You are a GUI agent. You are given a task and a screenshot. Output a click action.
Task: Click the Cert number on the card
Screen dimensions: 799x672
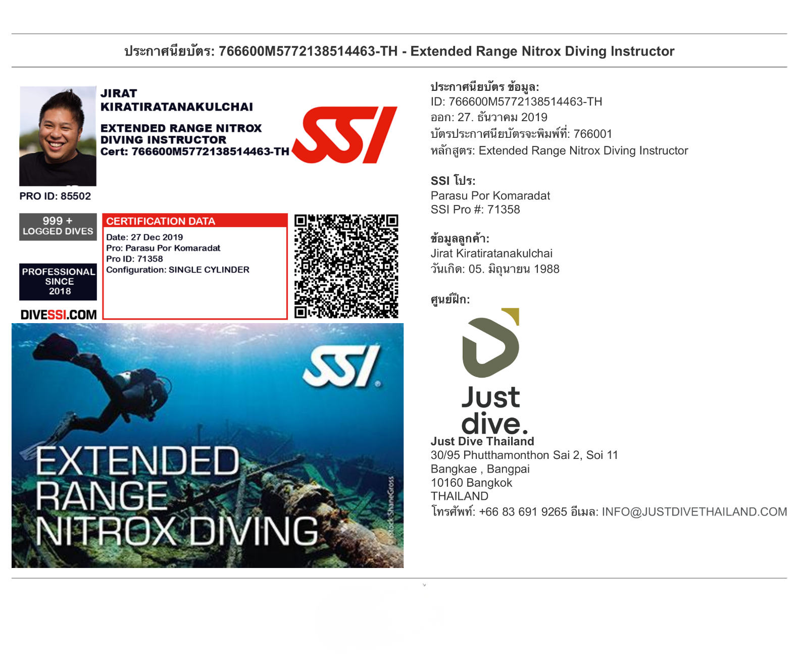[x=195, y=151]
